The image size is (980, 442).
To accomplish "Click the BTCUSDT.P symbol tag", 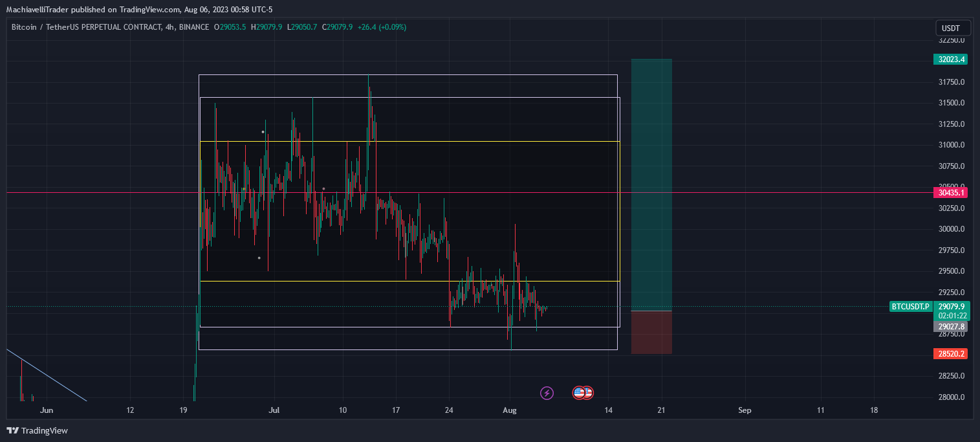I will coord(910,307).
